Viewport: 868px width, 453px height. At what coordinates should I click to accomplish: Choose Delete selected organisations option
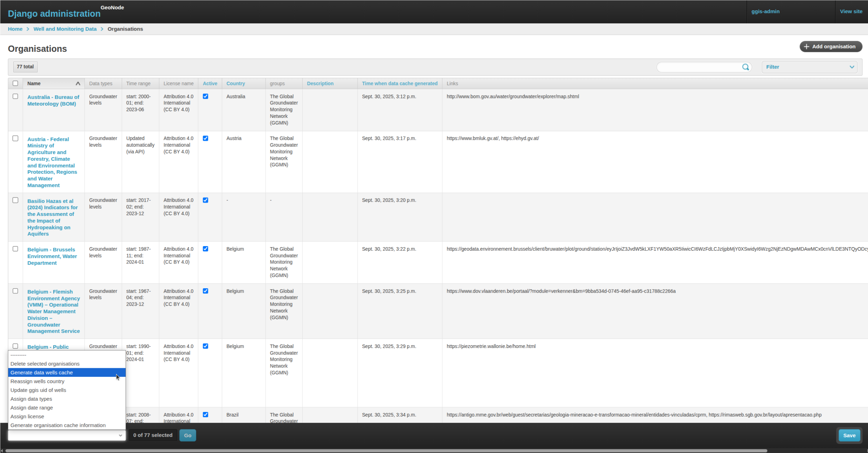[x=45, y=364]
